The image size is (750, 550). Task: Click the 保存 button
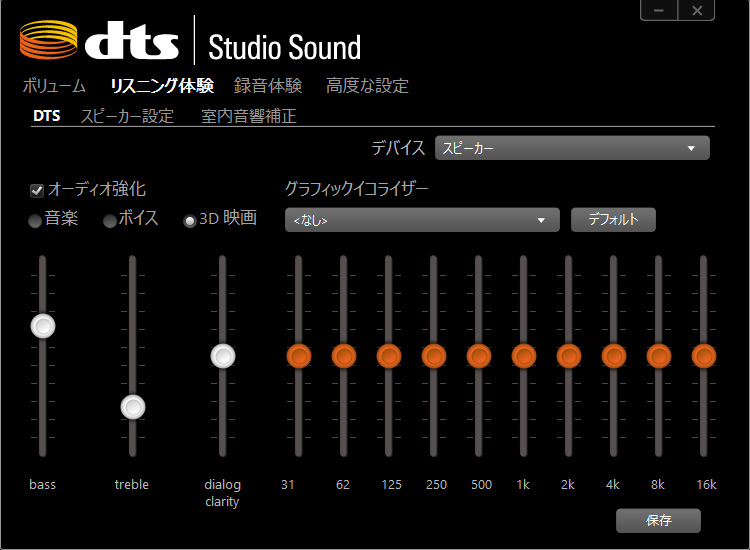click(x=658, y=520)
